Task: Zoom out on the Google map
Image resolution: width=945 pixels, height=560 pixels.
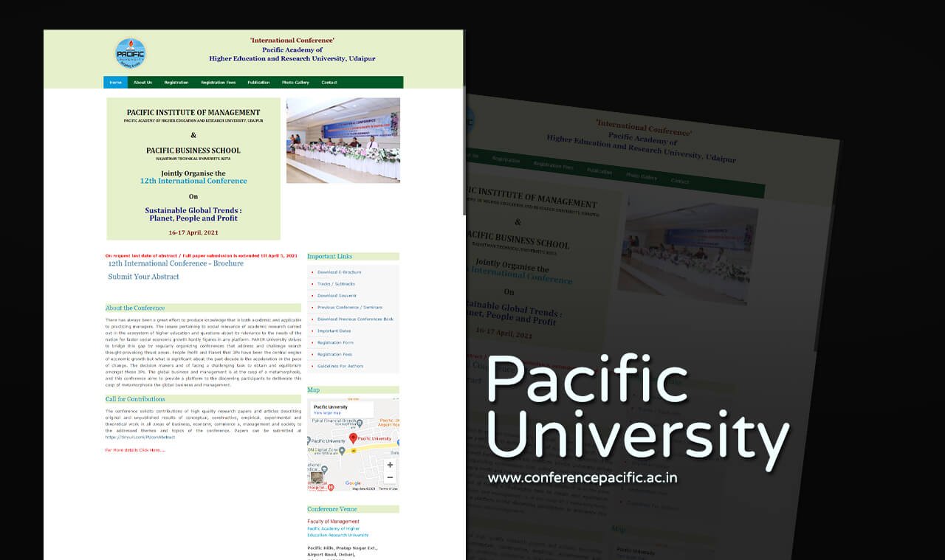Action: [x=390, y=477]
